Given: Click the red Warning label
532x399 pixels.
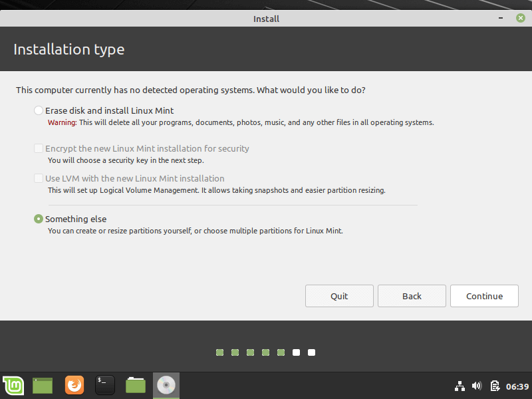Looking at the screenshot, I should pyautogui.click(x=63, y=122).
